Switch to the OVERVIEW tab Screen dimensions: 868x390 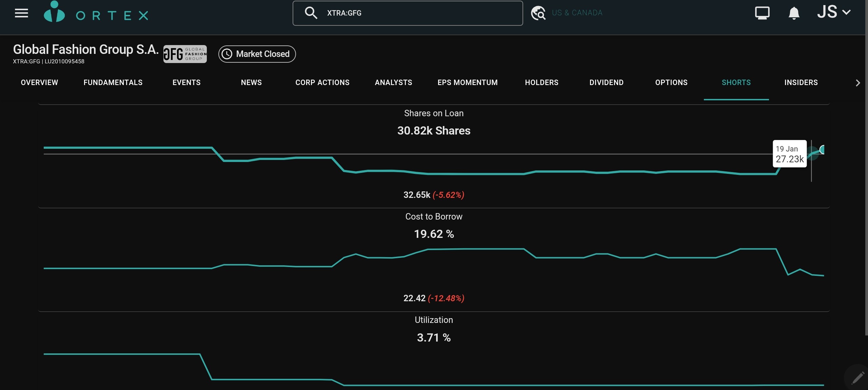click(39, 83)
